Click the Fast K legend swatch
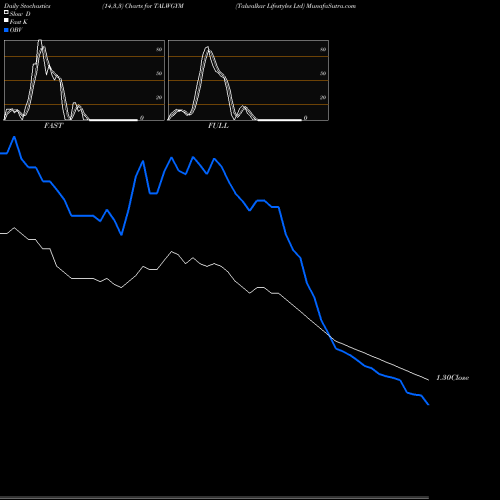Image resolution: width=500 pixels, height=500 pixels. click(x=6, y=20)
